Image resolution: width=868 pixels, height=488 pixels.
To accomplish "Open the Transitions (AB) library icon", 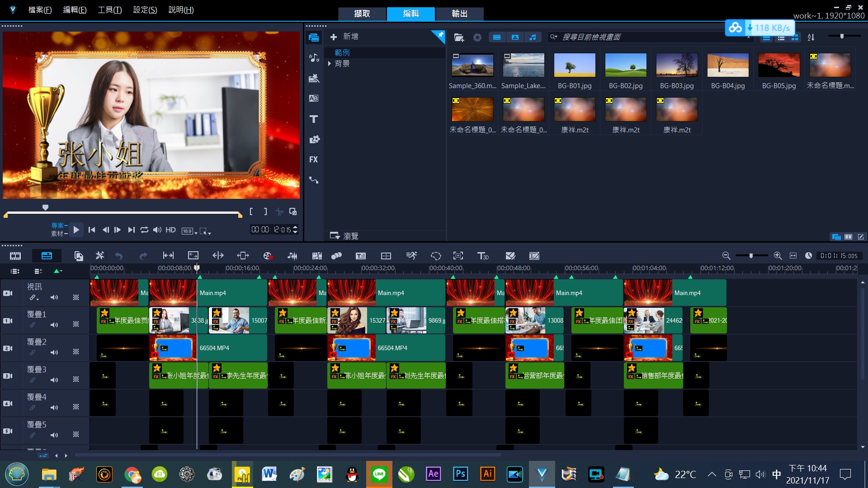I will 314,99.
